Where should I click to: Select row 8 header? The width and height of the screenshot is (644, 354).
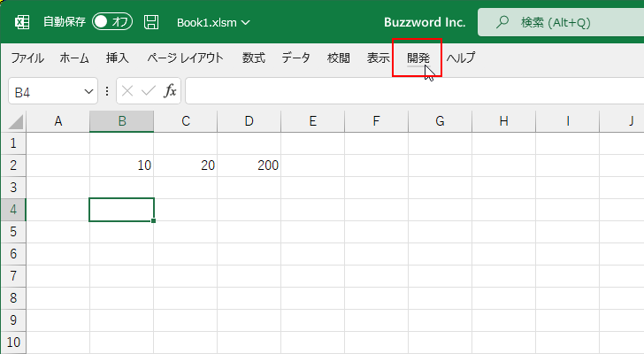tap(13, 298)
